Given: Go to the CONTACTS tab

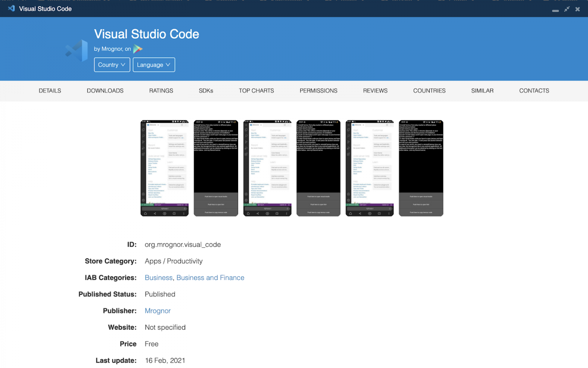Looking at the screenshot, I should 534,90.
